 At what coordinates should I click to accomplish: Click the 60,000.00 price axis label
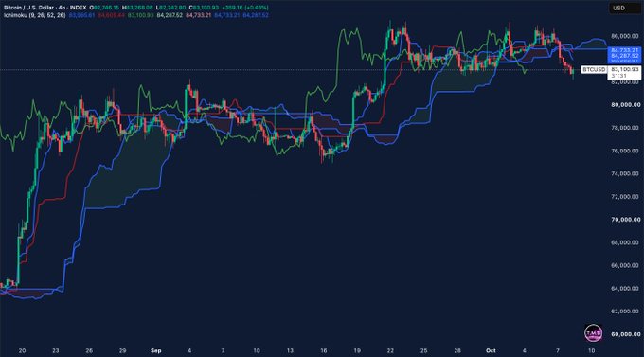(x=625, y=334)
